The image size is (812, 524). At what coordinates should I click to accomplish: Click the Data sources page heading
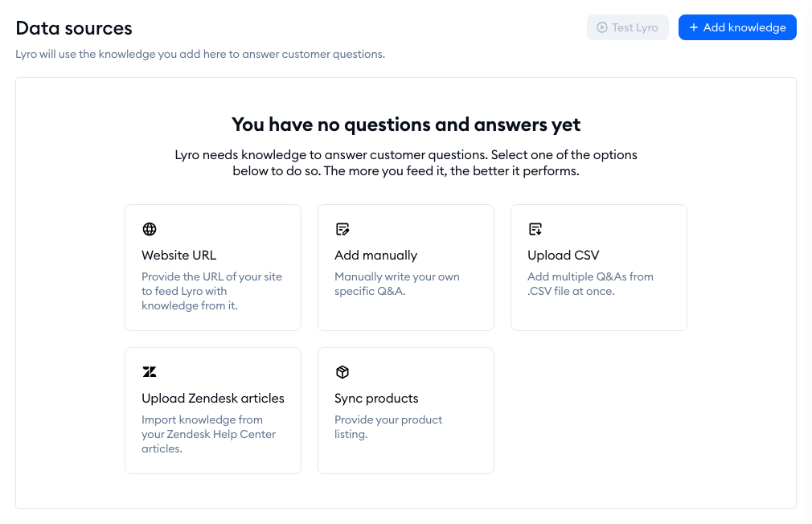pos(74,28)
